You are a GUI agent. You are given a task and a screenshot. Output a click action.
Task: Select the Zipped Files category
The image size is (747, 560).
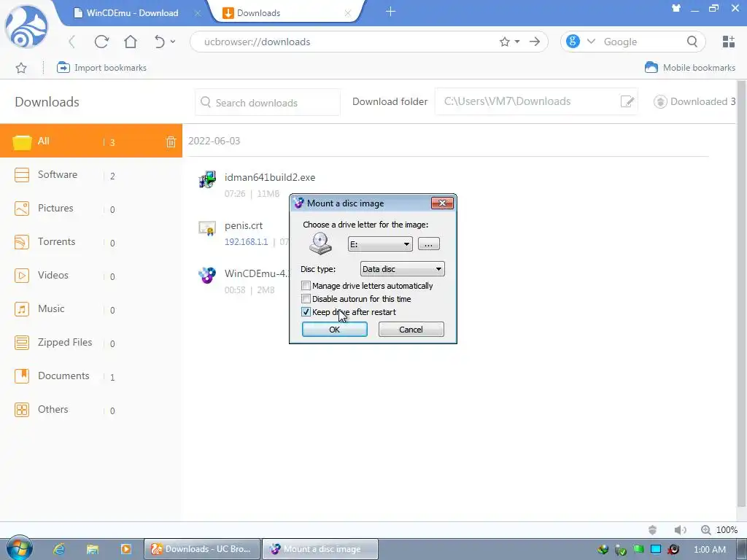click(x=91, y=343)
